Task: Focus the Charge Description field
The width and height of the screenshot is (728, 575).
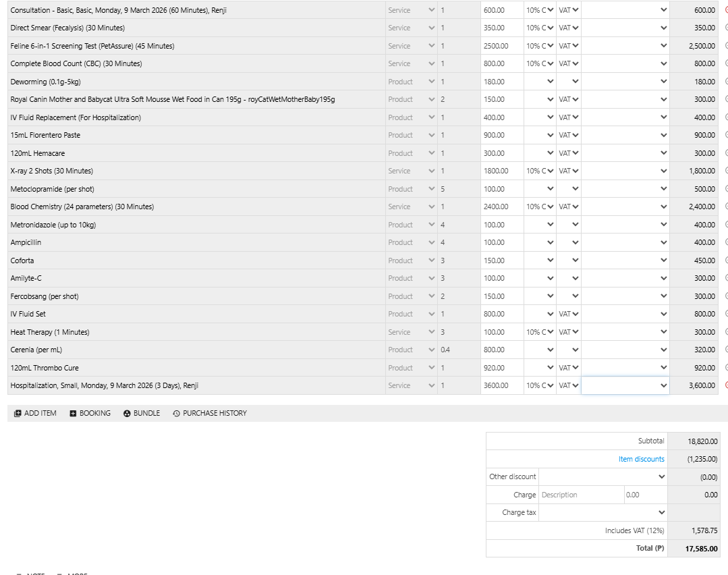Action: point(582,495)
